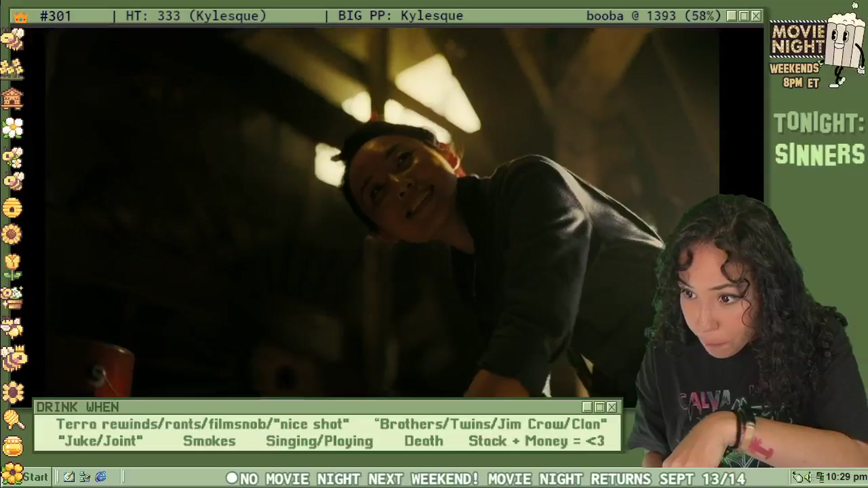The height and width of the screenshot is (488, 868).
Task: Click the brown-centered sunflower icon
Action: click(12, 235)
